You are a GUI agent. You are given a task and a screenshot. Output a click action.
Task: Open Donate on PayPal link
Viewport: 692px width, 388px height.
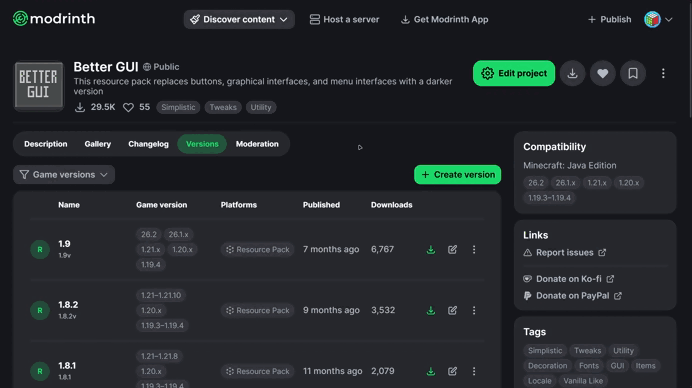click(572, 296)
